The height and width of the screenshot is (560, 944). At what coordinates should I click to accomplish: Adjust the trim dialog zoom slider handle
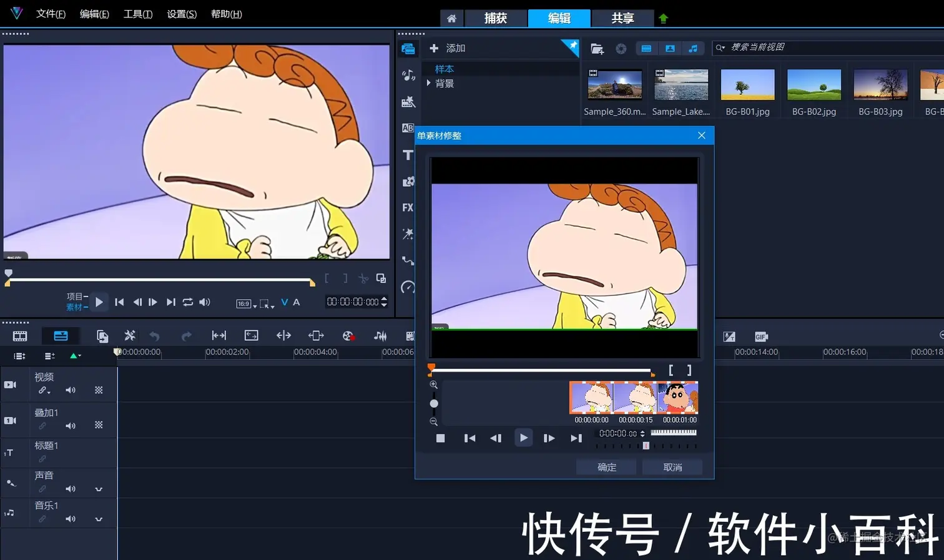[x=434, y=403]
